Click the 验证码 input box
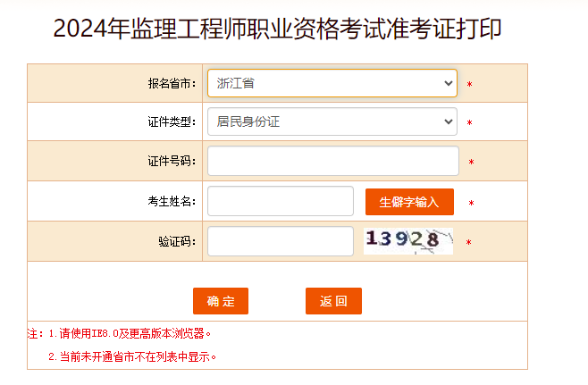 pyautogui.click(x=280, y=241)
